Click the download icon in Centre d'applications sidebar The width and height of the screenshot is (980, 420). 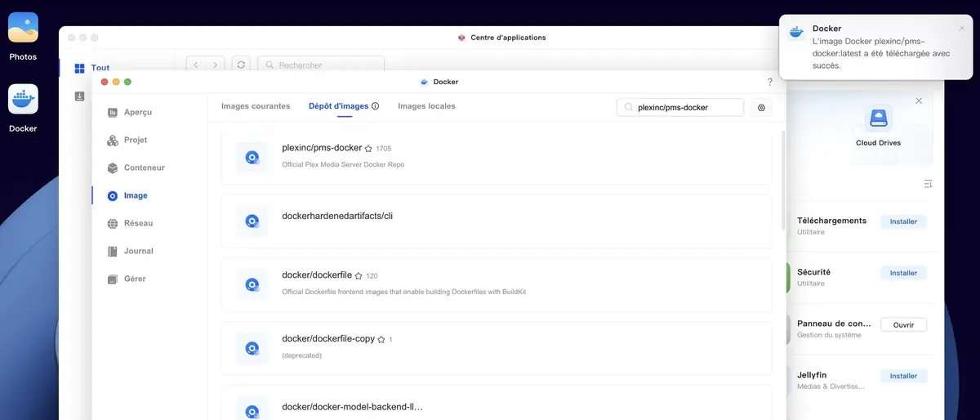(79, 96)
